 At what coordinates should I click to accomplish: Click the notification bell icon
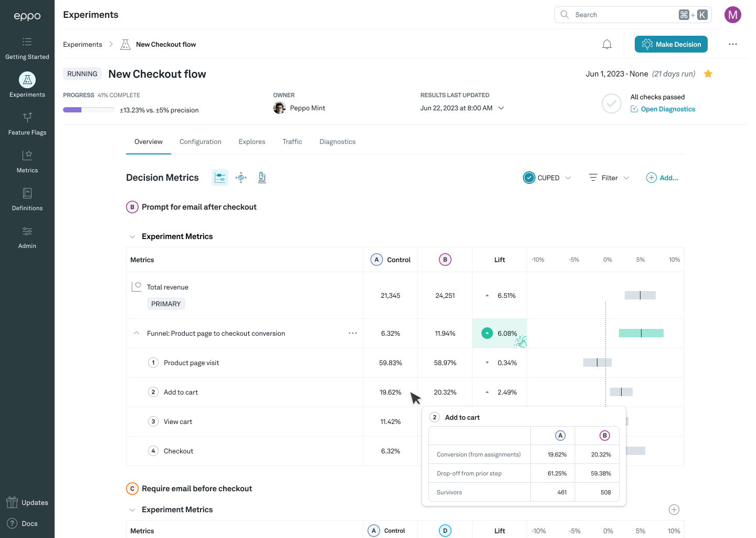[x=607, y=45]
